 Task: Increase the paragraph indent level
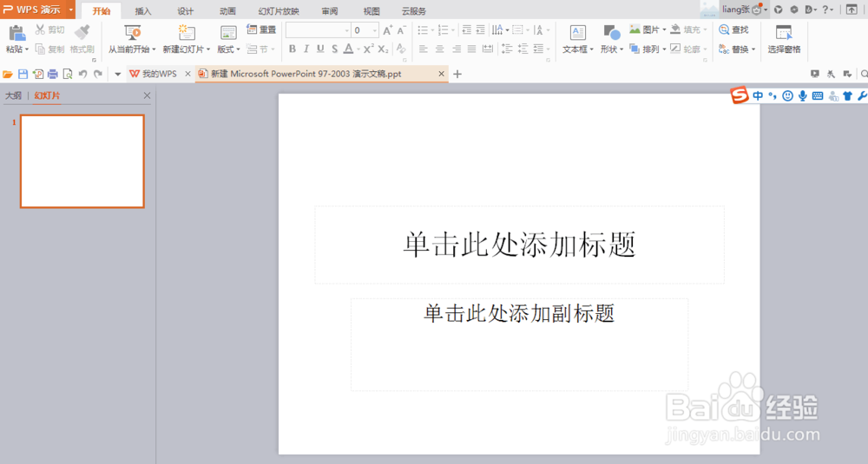[x=480, y=30]
